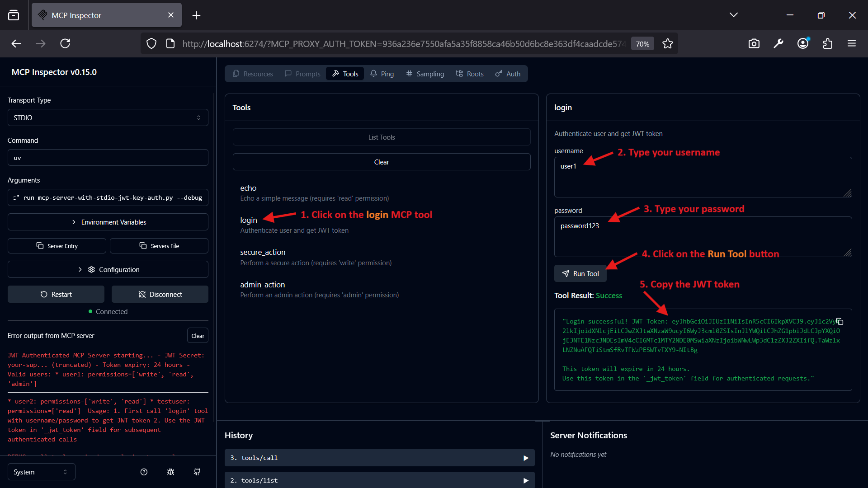Click the page info icon in address bar
The height and width of the screenshot is (488, 868).
pos(170,43)
